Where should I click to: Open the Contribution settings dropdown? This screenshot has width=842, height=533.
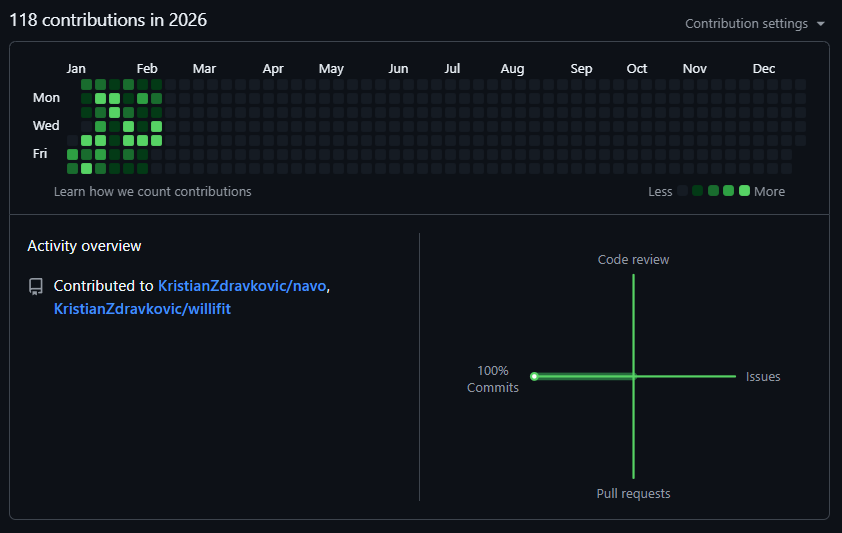[x=754, y=24]
